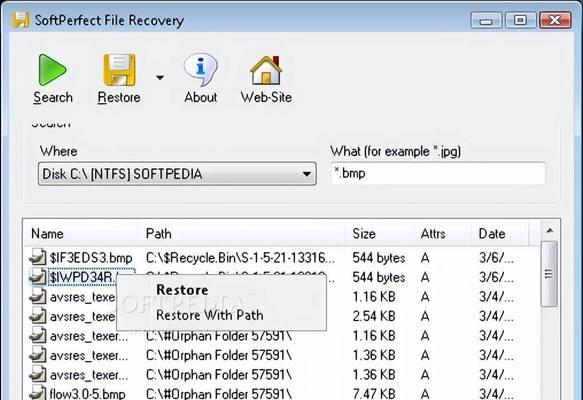The height and width of the screenshot is (400, 583).
Task: Click the Restore floppy disk icon
Action: coord(119,70)
